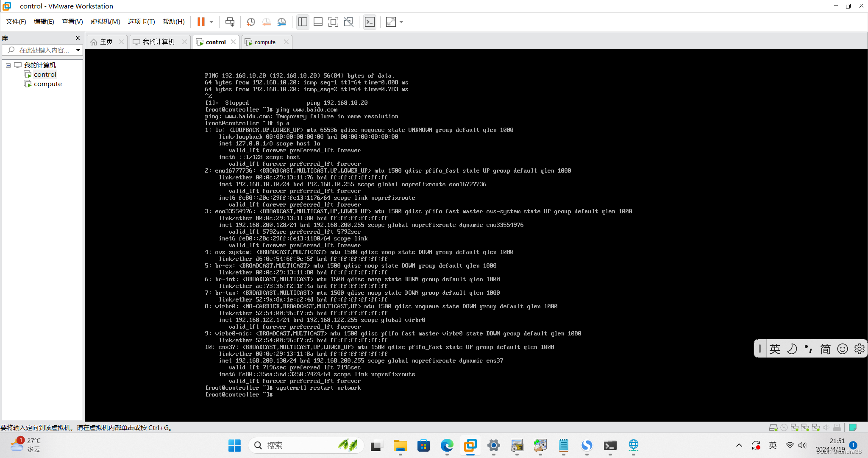Open the 查看(V) menu

click(72, 22)
